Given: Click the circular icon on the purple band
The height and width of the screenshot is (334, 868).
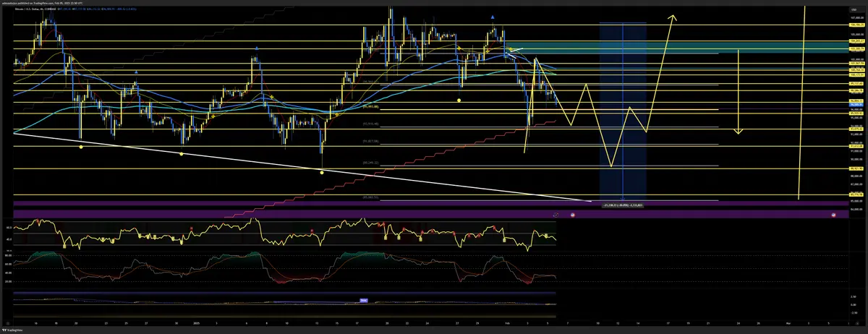Looking at the screenshot, I should tap(556, 215).
